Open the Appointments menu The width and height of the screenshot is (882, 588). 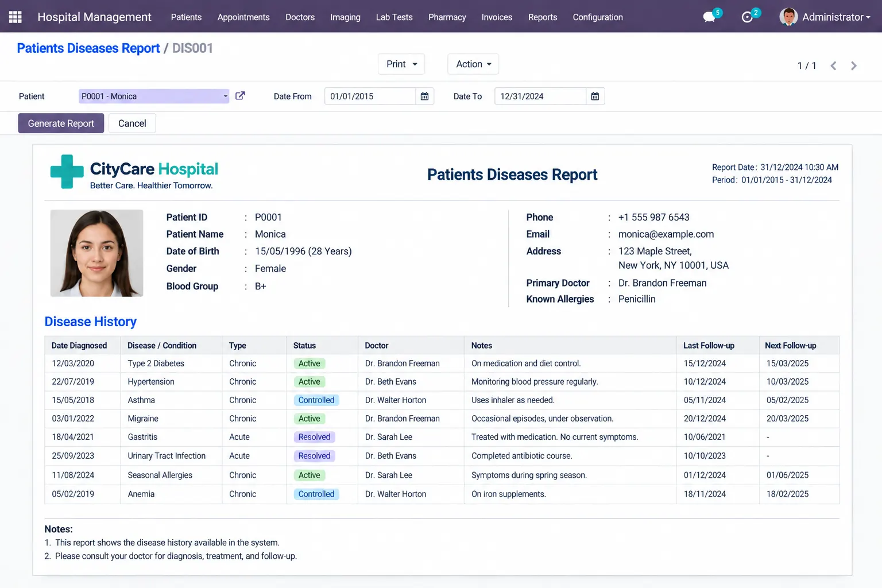(243, 17)
